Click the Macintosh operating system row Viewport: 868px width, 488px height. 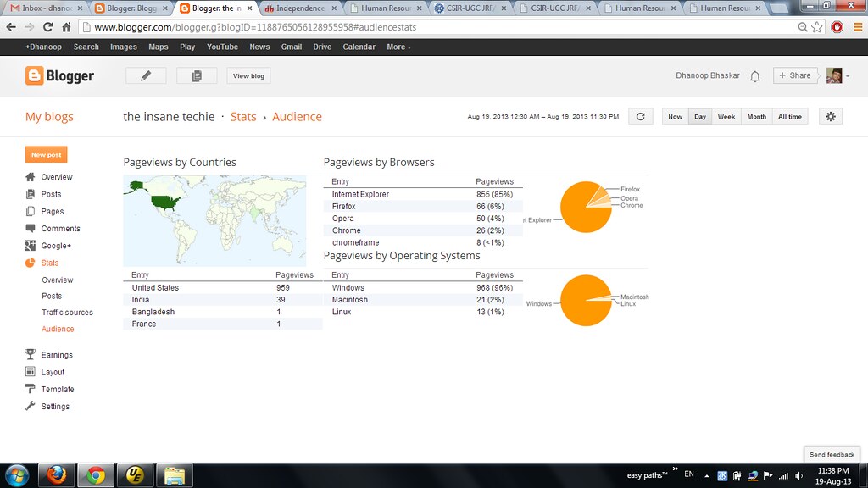point(423,300)
